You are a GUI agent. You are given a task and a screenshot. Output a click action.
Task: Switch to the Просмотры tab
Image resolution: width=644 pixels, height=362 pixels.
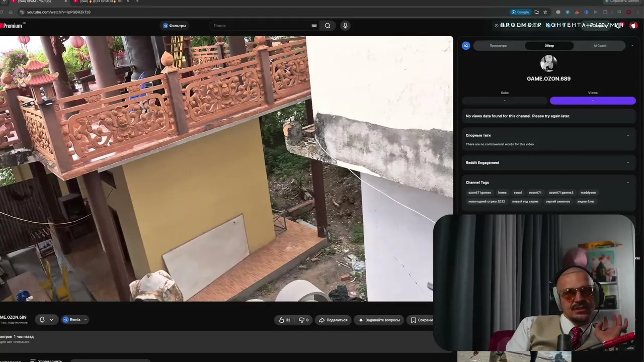[x=499, y=46]
